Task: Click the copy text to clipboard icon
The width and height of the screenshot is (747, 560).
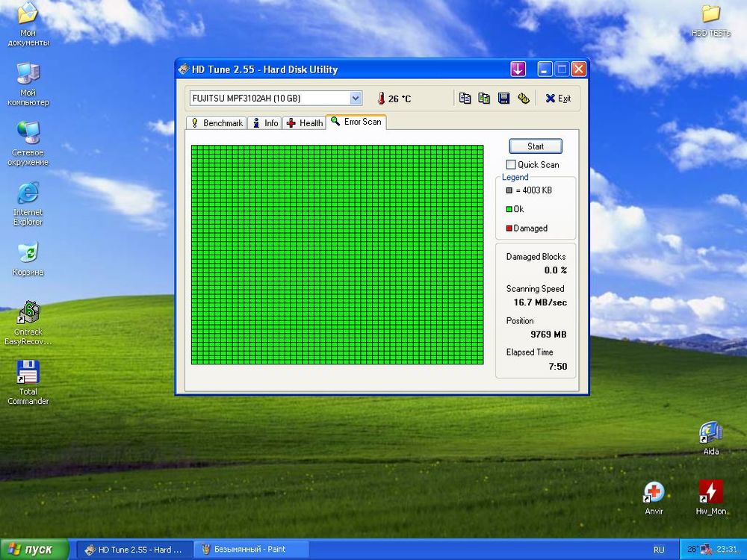Action: 465,99
